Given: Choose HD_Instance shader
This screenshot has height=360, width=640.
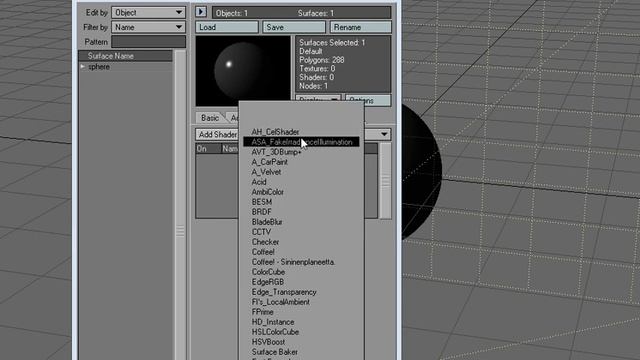Looking at the screenshot, I should pyautogui.click(x=273, y=322).
